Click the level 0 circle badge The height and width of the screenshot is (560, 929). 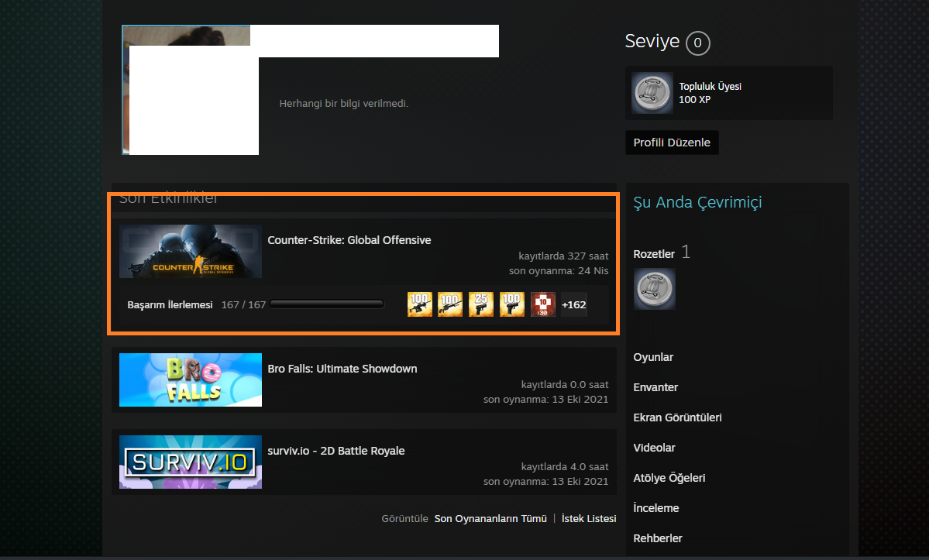[x=697, y=43]
